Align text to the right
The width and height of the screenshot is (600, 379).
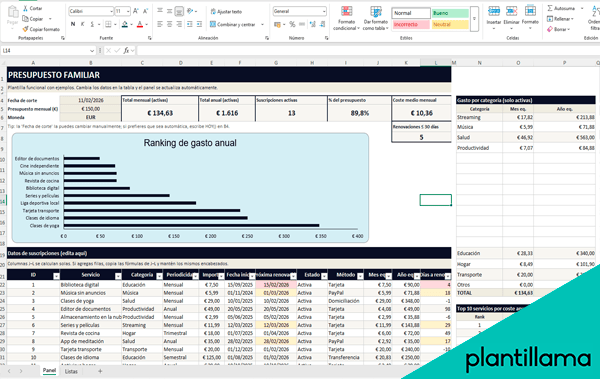click(x=179, y=24)
